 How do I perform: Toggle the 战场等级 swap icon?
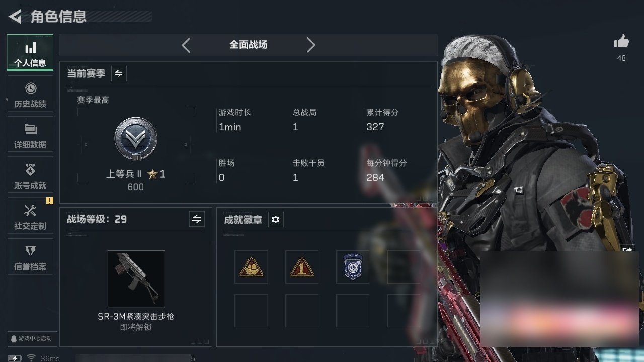(x=197, y=219)
